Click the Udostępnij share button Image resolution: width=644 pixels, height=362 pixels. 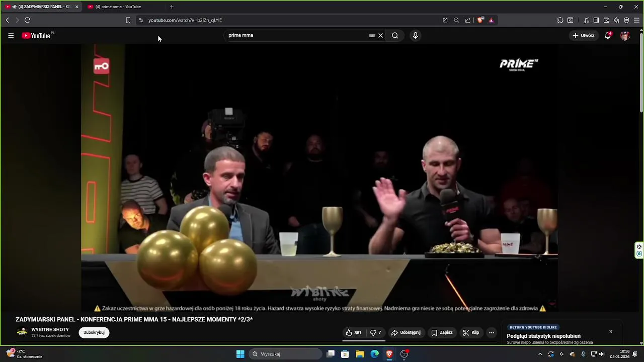pyautogui.click(x=406, y=333)
